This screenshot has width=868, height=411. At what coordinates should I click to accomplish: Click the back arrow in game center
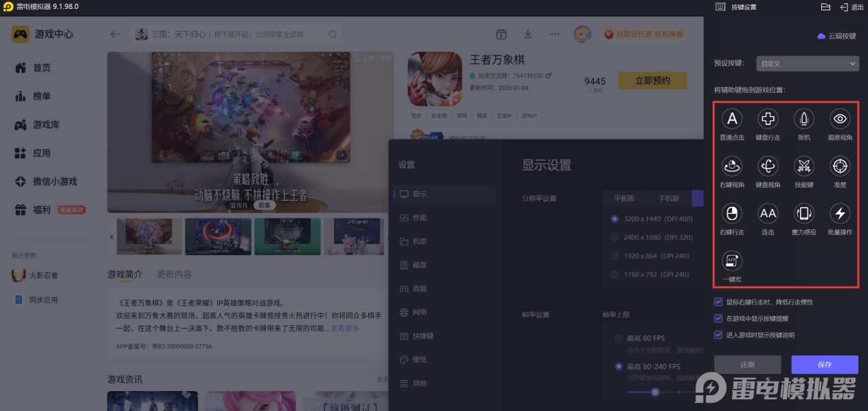pos(115,34)
